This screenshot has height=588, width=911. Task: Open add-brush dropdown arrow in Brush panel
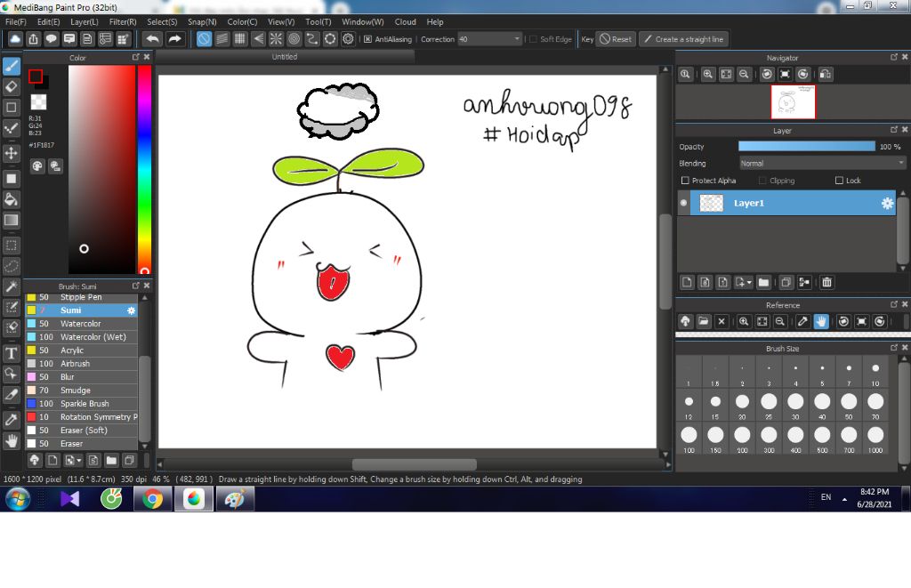tap(79, 461)
